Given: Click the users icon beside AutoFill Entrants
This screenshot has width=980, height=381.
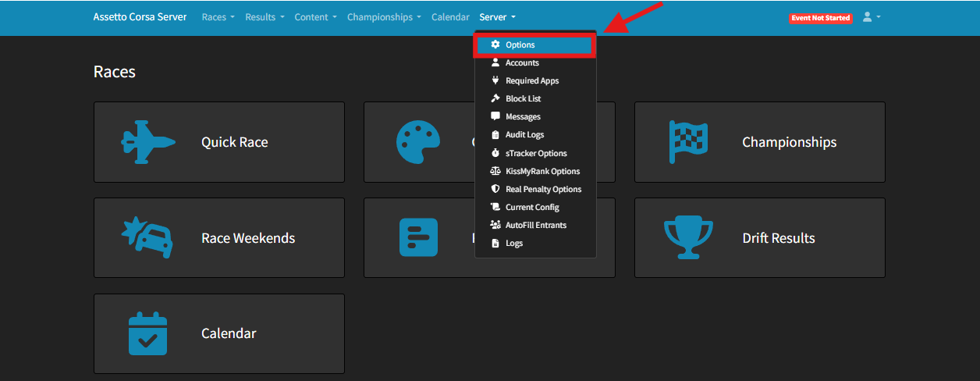Looking at the screenshot, I should click(495, 225).
